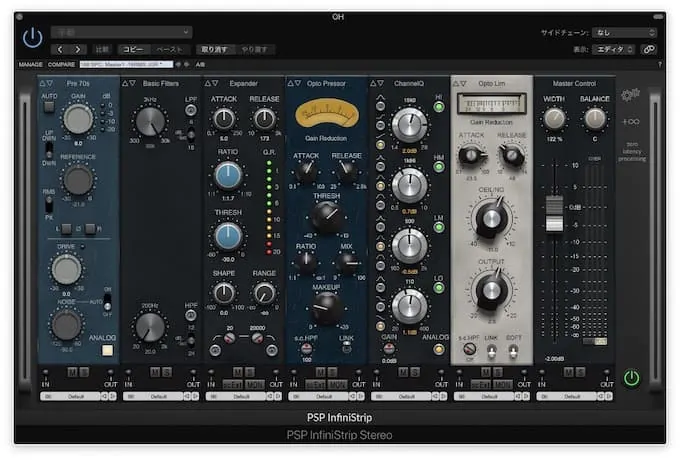Image resolution: width=680 pixels, height=460 pixels.
Task: Click MANAGE in the preset bar
Action: click(x=30, y=64)
